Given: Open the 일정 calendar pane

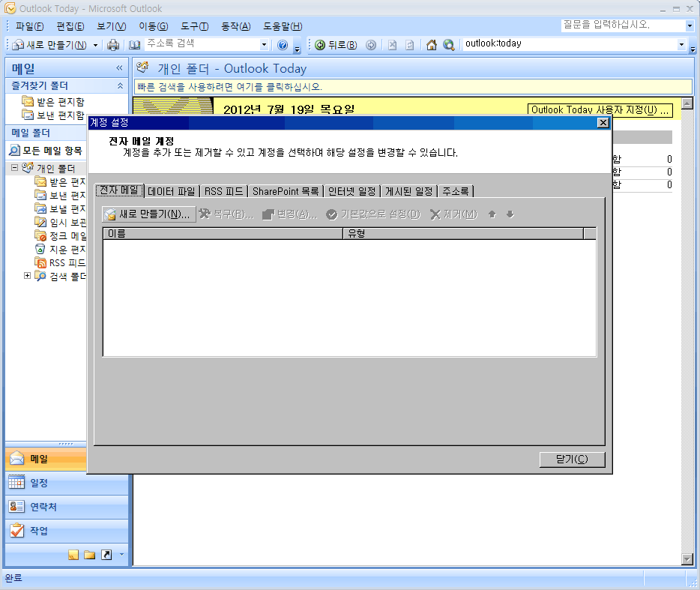Looking at the screenshot, I should pos(67,483).
